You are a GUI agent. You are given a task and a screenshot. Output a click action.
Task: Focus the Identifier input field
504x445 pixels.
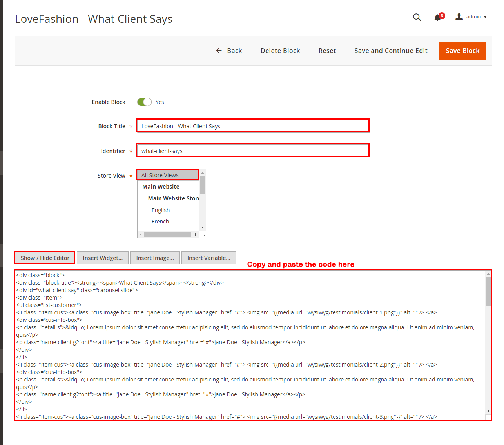pos(253,151)
